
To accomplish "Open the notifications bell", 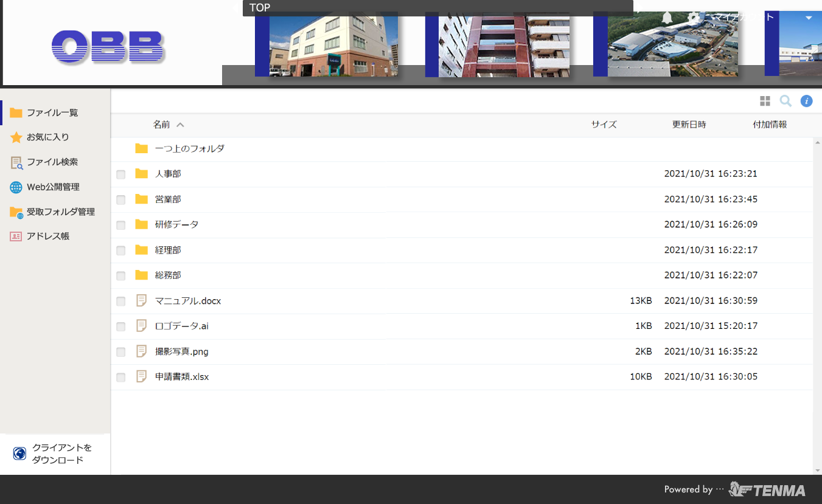I will (667, 18).
